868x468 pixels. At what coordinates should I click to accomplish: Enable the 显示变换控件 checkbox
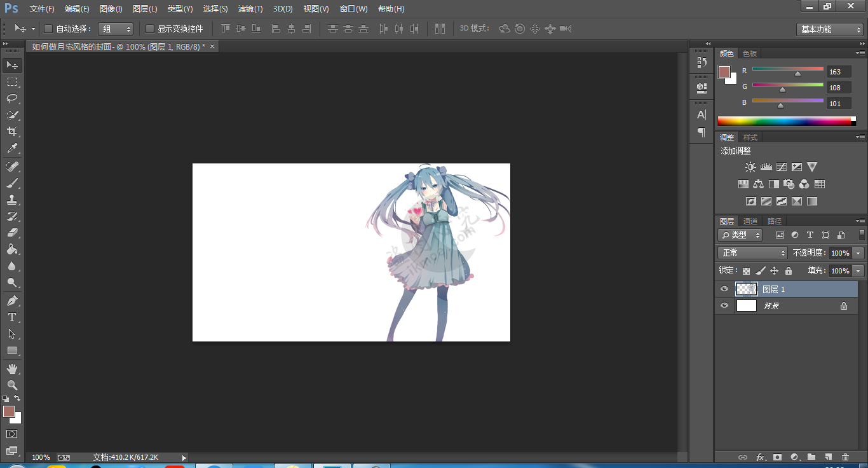pyautogui.click(x=150, y=29)
